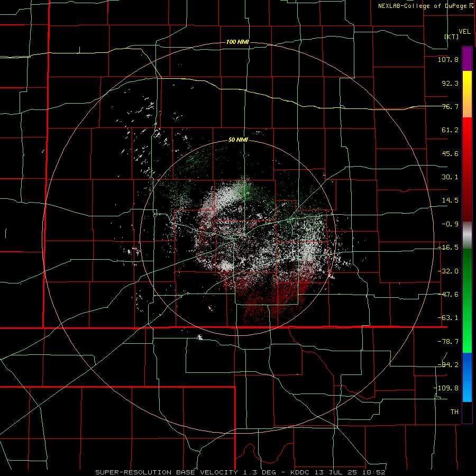Pick the red segment of the velocity bar

point(467,169)
